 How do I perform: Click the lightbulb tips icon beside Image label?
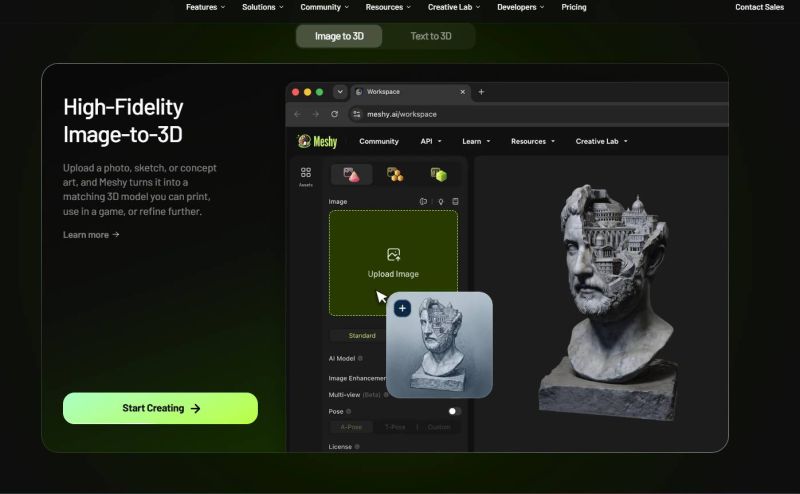point(441,202)
